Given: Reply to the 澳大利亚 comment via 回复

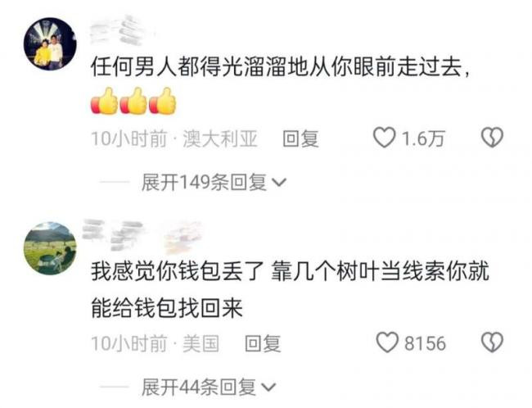Looking at the screenshot, I should (x=300, y=138).
